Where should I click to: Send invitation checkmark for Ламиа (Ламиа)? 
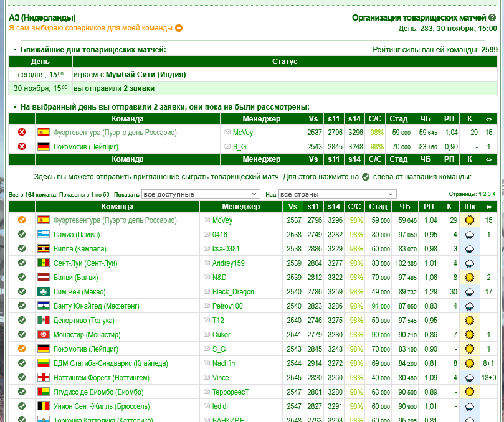[22, 234]
